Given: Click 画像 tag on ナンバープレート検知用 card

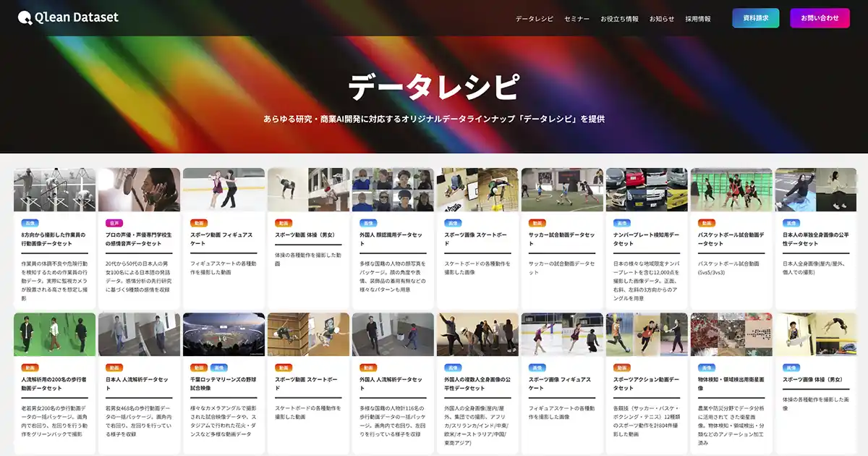Looking at the screenshot, I should pos(622,224).
